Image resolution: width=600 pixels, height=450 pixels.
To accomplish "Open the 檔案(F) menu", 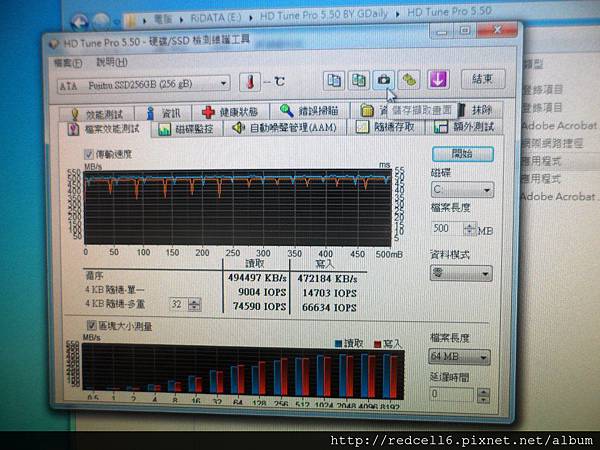I will click(68, 63).
